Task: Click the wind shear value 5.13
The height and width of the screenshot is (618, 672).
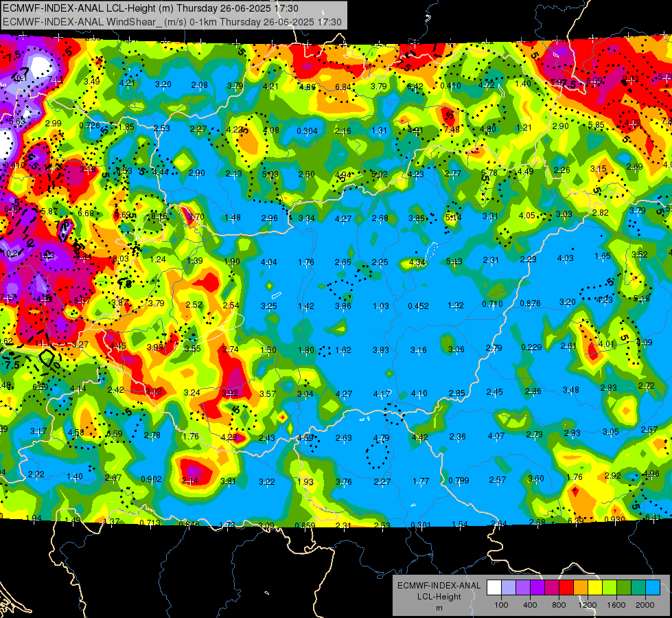Action: [x=454, y=261]
